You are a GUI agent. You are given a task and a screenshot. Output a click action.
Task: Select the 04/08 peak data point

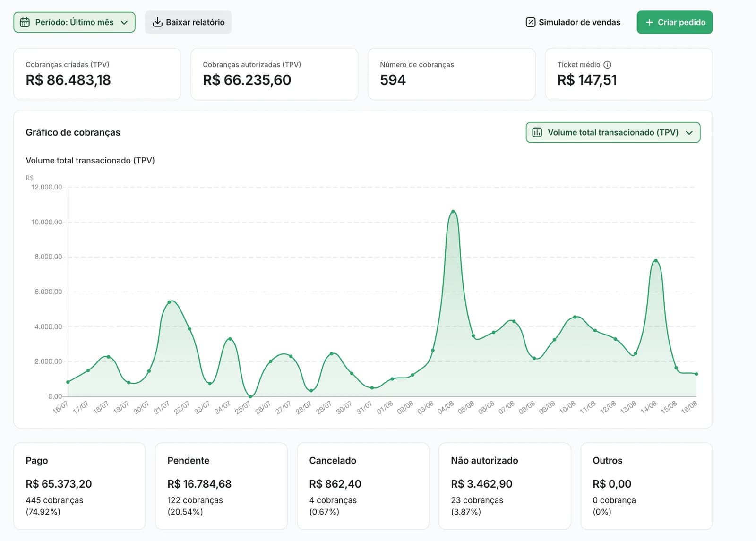(x=453, y=211)
